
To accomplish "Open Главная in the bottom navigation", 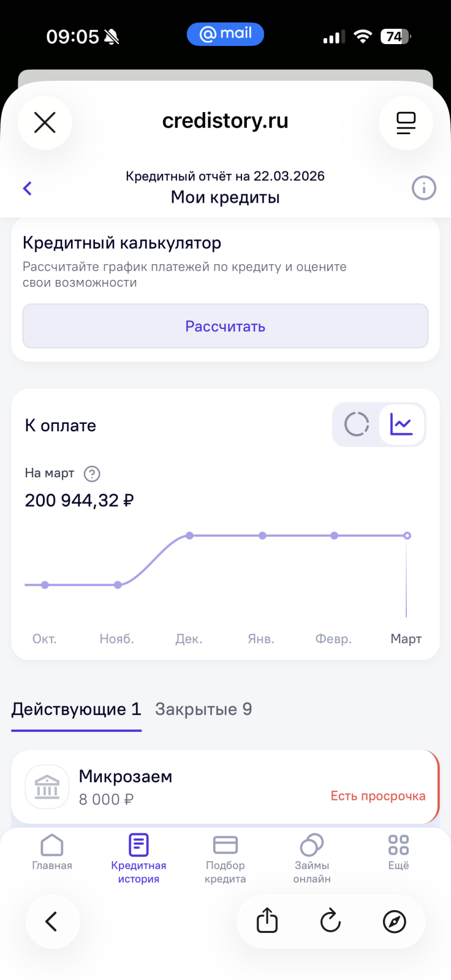I will click(x=52, y=853).
